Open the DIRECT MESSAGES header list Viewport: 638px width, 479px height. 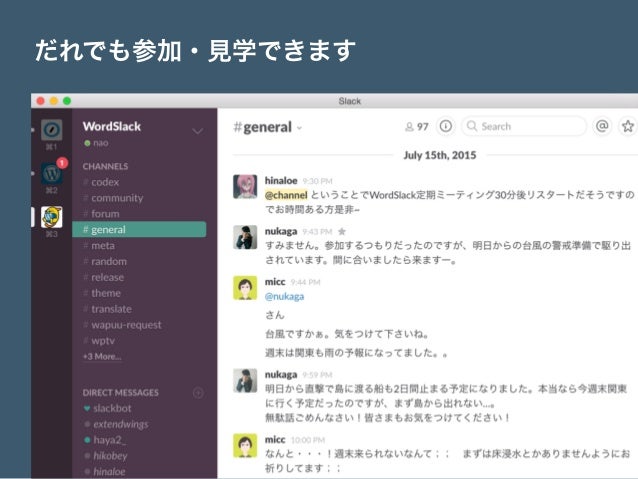120,393
